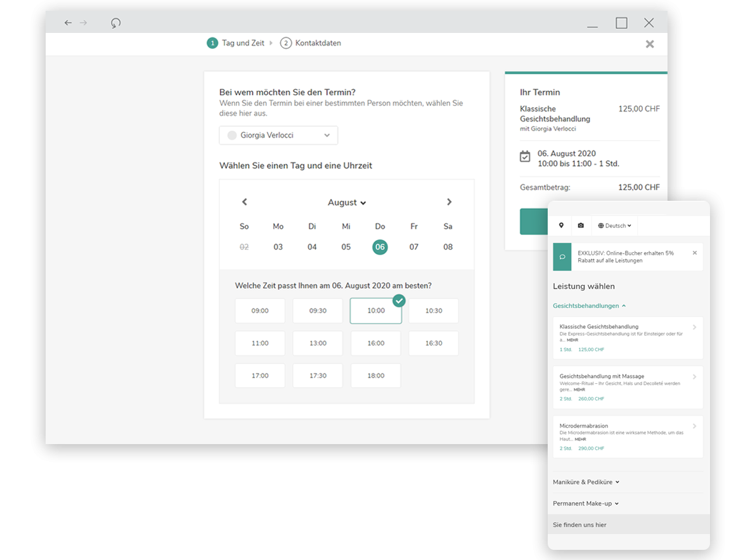This screenshot has width=755, height=560.
Task: Reload the page with the refresh icon
Action: [115, 23]
